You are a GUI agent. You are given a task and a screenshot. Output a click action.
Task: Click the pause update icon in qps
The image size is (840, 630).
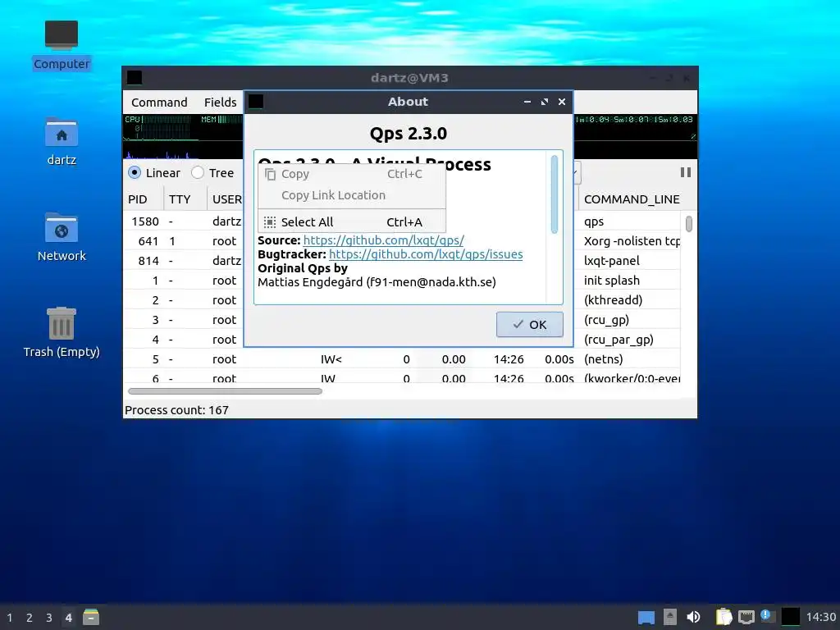[685, 172]
